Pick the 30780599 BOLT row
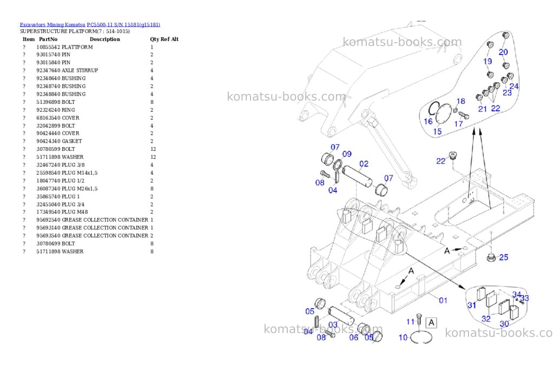The image size is (554, 392). pos(89,149)
